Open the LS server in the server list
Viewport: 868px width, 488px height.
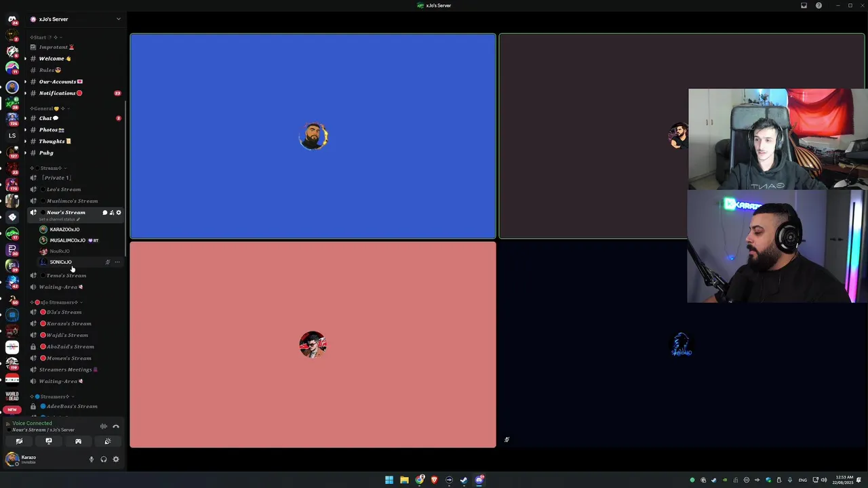click(12, 136)
